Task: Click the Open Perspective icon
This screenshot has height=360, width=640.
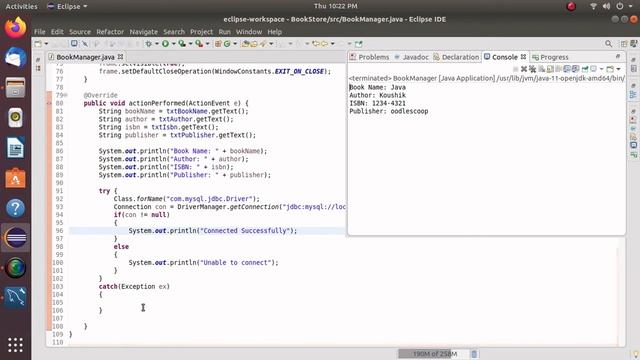Action: click(624, 44)
